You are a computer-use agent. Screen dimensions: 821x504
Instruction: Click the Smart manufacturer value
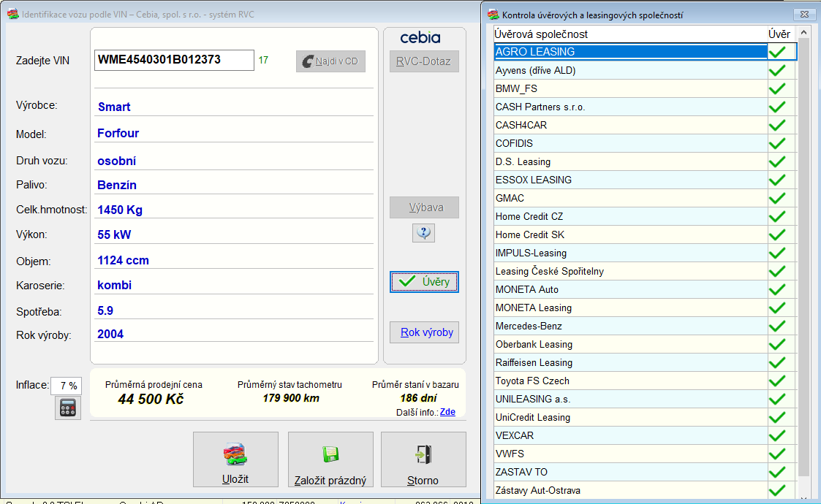[x=114, y=107]
